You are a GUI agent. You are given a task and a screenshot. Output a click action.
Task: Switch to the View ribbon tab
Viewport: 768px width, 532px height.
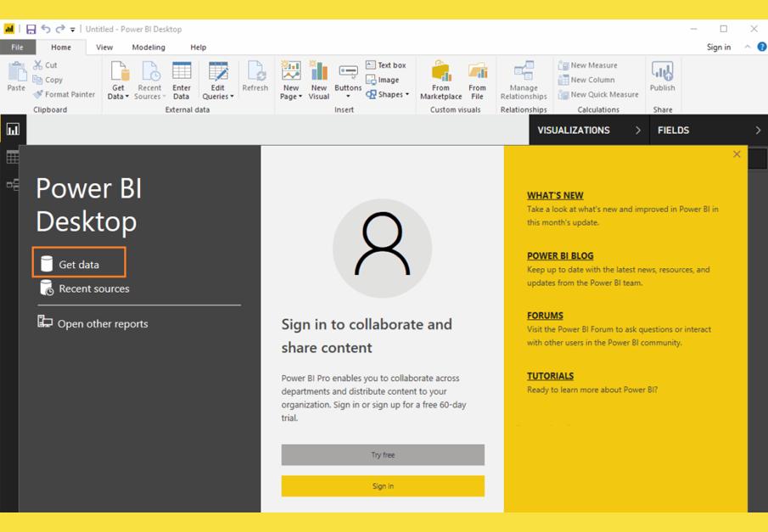point(104,47)
